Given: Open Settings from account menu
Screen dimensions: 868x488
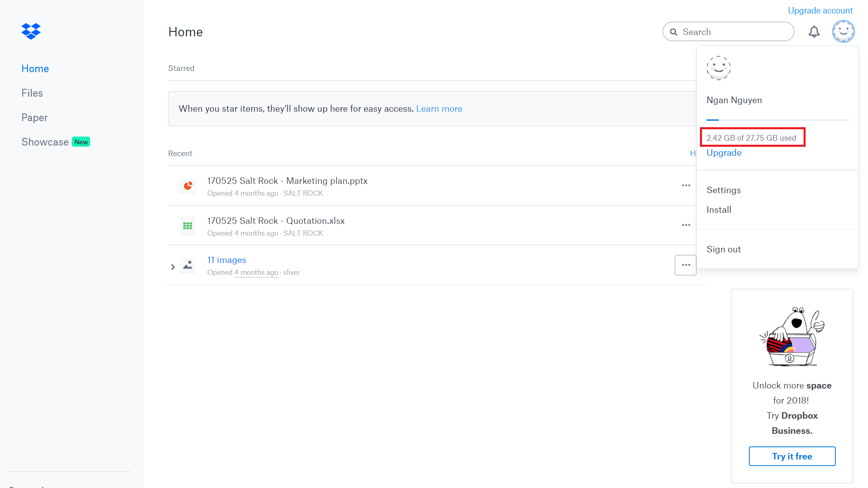Looking at the screenshot, I should (x=724, y=190).
